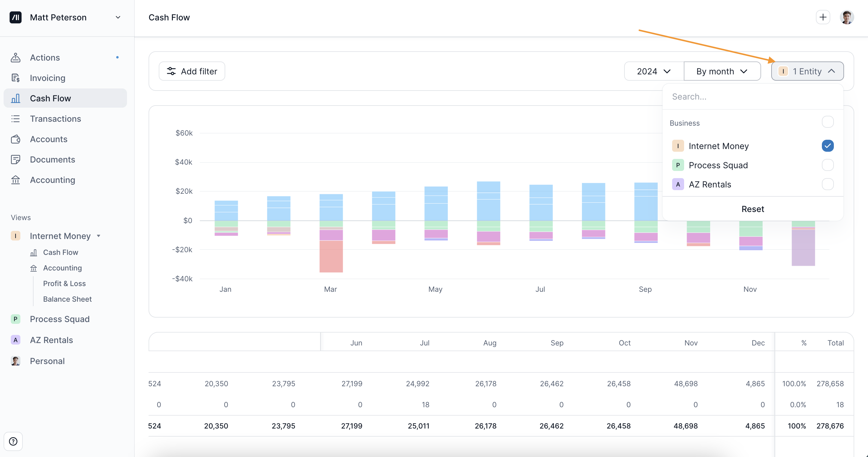The width and height of the screenshot is (868, 457).
Task: Open Cash Flow under Internet Money views
Action: [x=61, y=252]
